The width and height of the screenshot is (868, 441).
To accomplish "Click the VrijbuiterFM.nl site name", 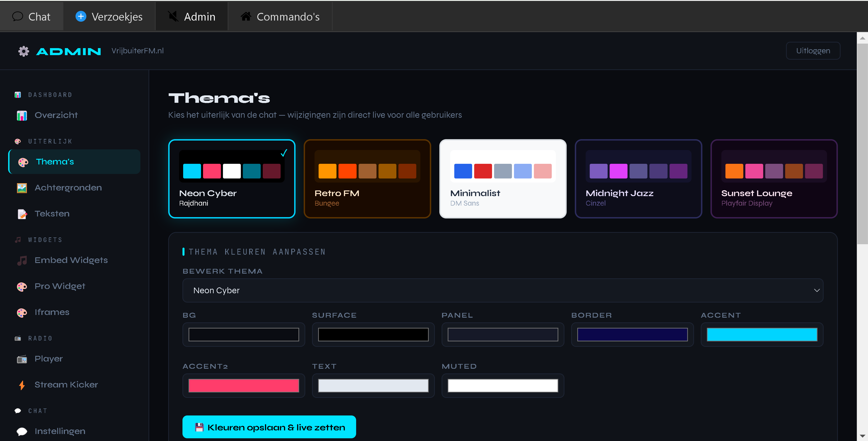I will point(137,51).
